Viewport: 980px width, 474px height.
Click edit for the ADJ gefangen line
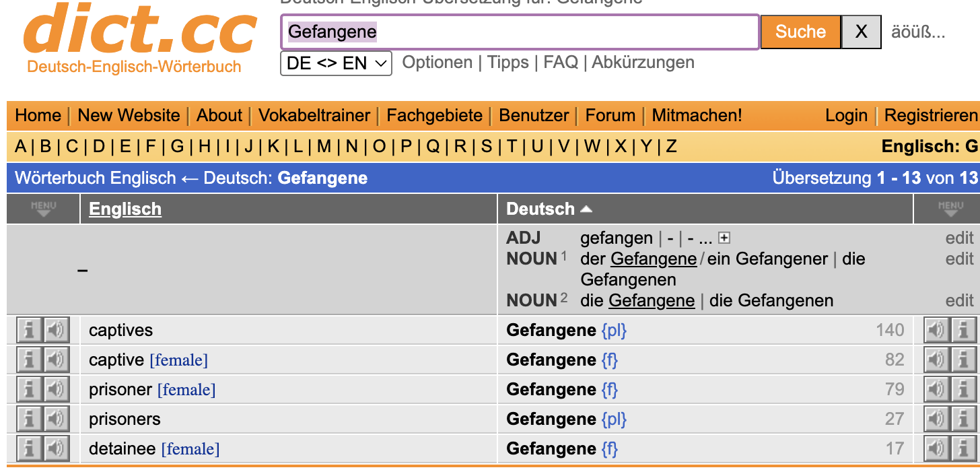tap(959, 238)
